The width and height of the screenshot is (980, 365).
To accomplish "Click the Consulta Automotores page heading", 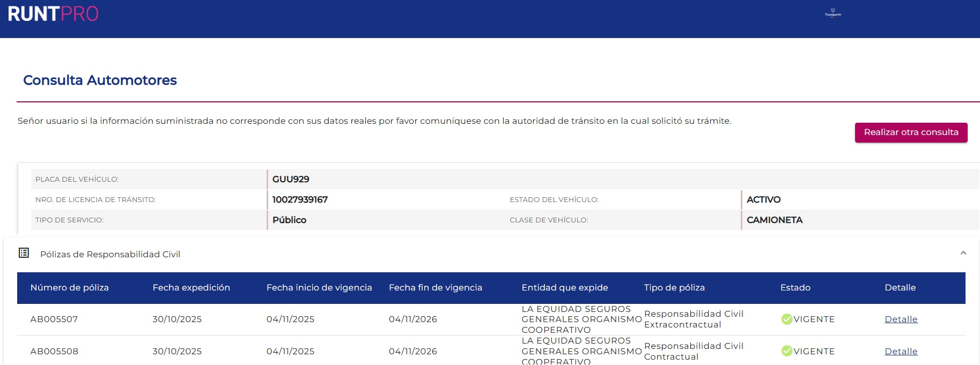I will point(100,80).
